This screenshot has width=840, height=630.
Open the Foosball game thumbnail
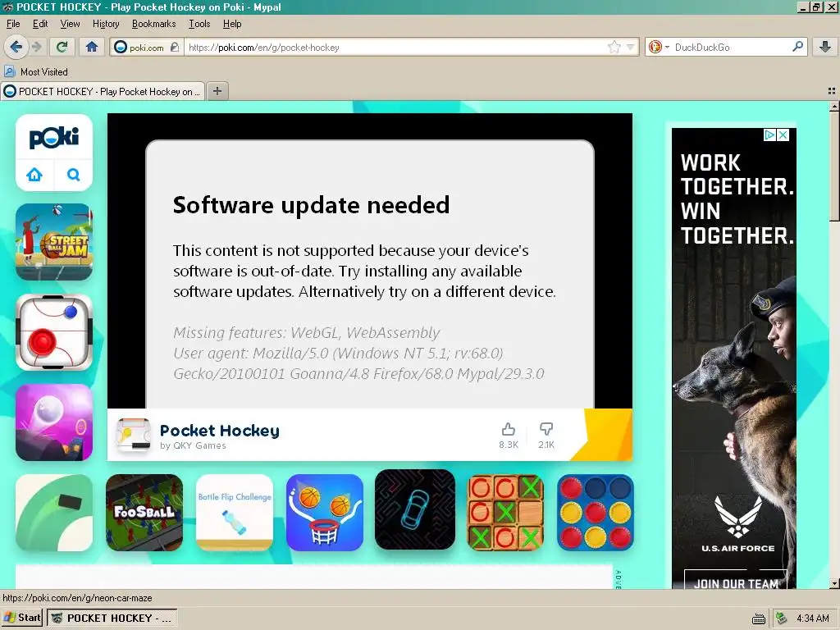144,513
